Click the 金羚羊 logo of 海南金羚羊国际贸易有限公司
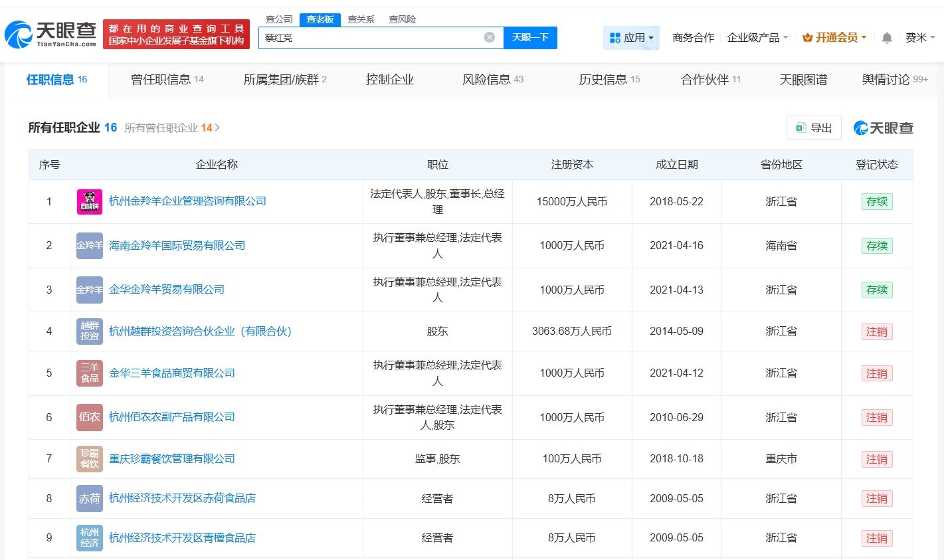 [x=89, y=245]
